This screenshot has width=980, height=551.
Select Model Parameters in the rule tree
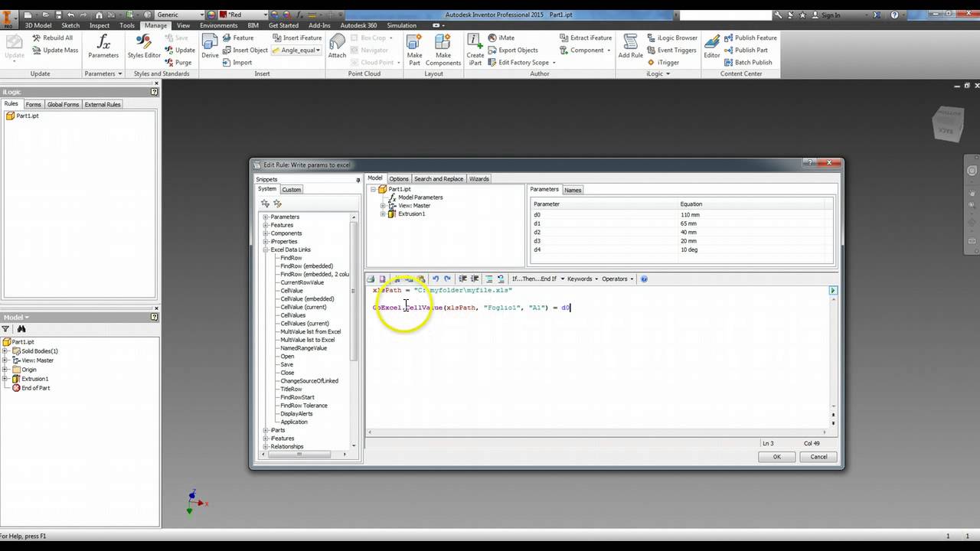(x=420, y=197)
